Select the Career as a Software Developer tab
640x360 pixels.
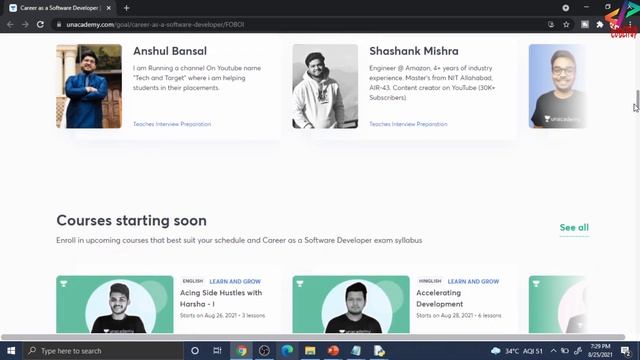[60, 8]
